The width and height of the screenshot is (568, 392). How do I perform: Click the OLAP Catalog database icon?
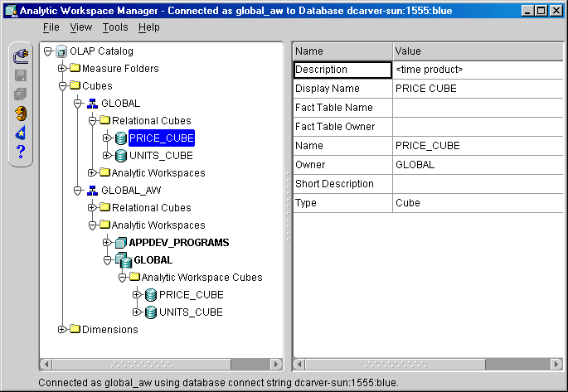(61, 51)
